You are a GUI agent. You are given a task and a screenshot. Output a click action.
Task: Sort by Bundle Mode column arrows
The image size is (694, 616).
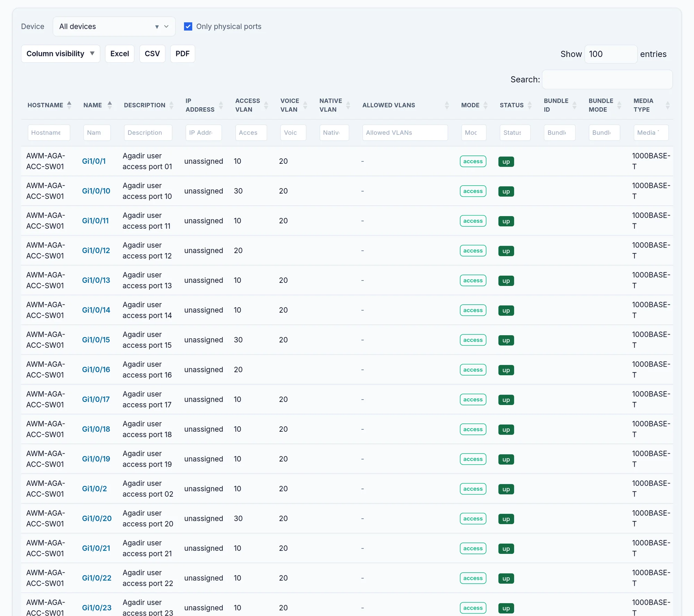click(619, 105)
